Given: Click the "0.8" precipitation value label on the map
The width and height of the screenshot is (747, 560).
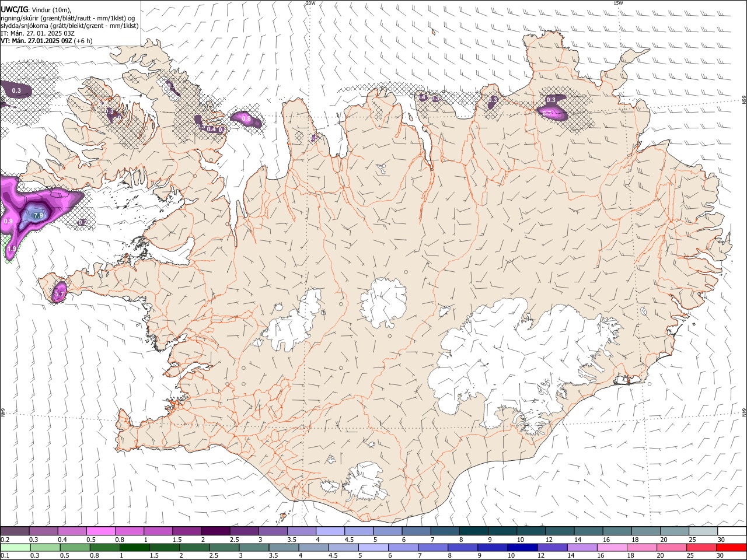Looking at the screenshot, I should pos(246,119).
